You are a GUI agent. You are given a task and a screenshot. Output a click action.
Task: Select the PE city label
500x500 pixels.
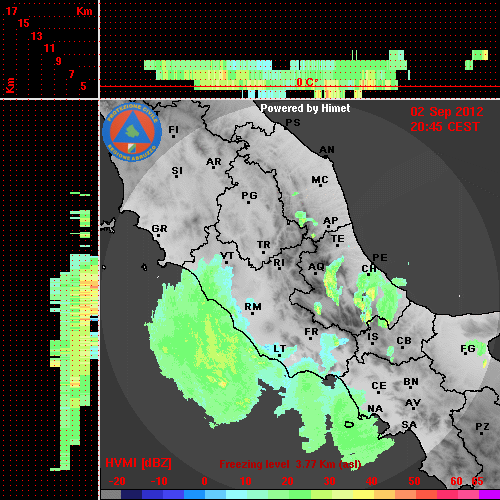[380, 258]
